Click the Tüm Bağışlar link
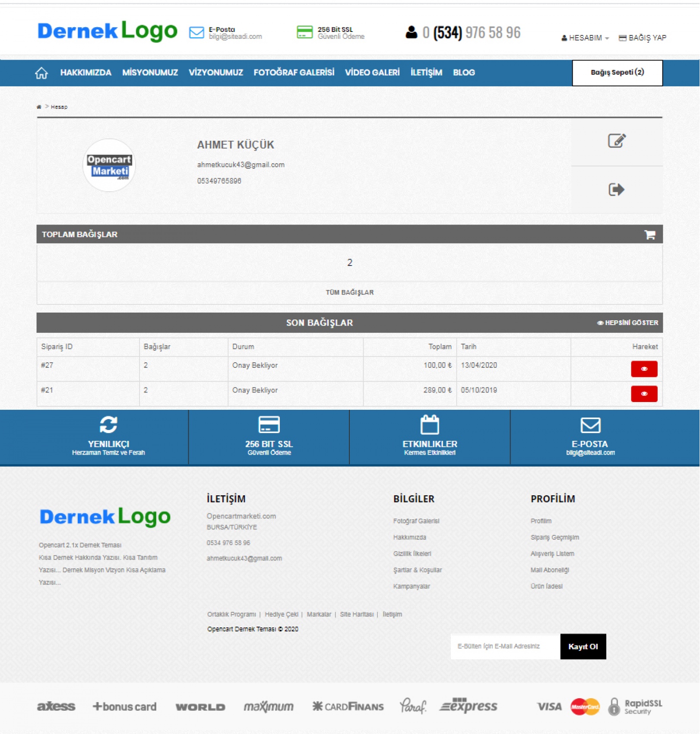Image resolution: width=700 pixels, height=734 pixels. pos(349,292)
